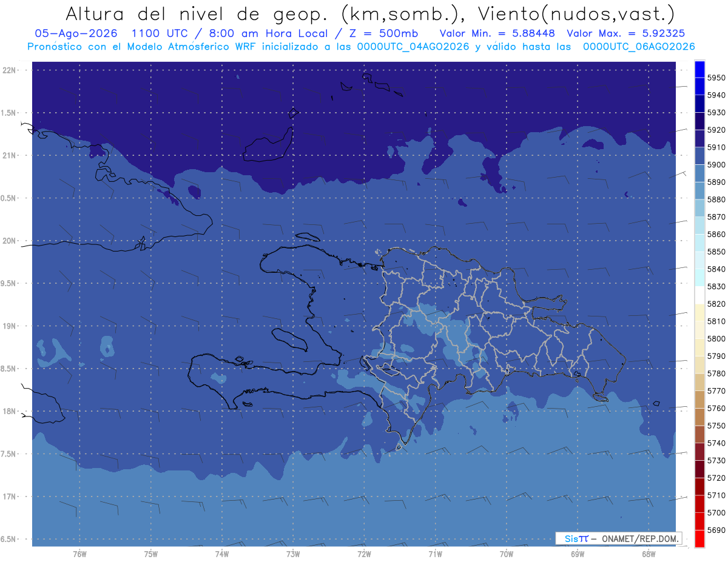Click the '68W' longitude label
This screenshot has height=562, width=728.
point(649,554)
